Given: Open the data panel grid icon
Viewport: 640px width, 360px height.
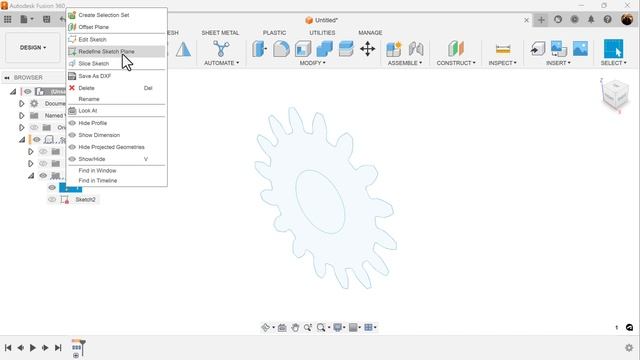Looking at the screenshot, I should [8, 19].
